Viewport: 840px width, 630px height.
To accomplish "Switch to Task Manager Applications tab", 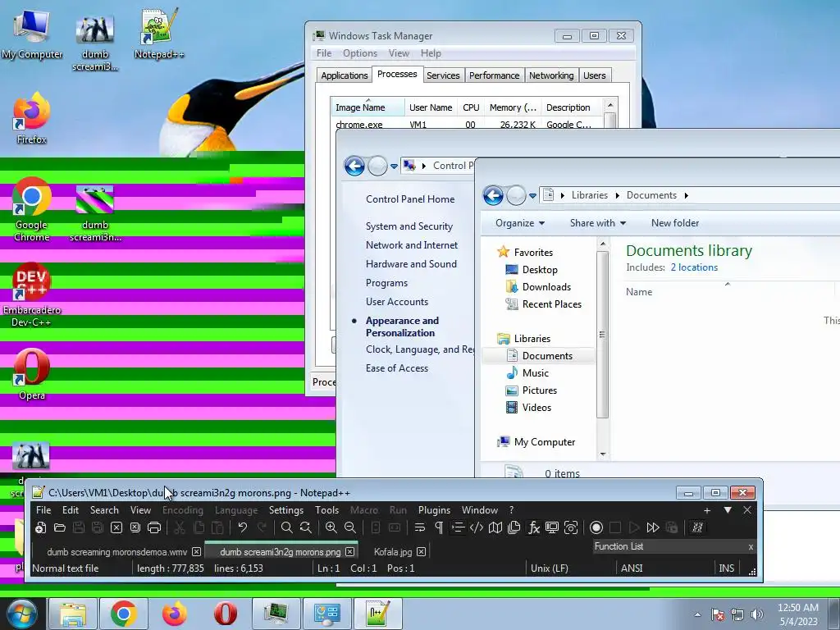I will [x=345, y=75].
